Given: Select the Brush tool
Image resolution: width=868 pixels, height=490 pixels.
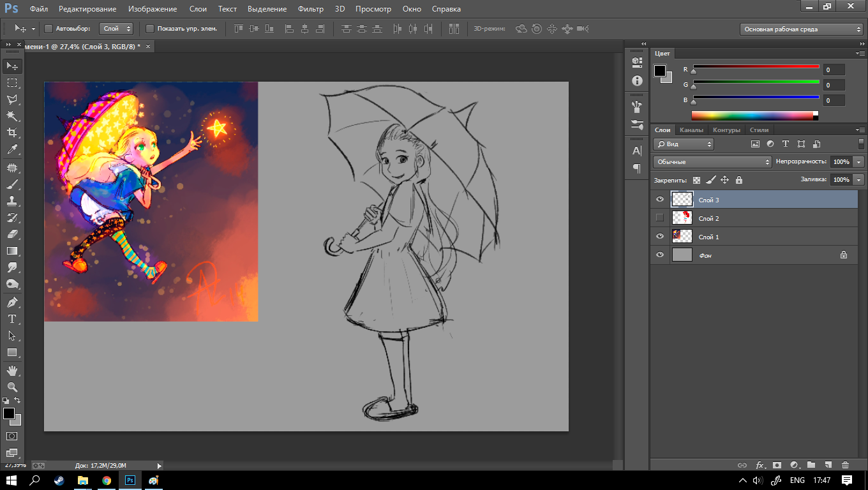Looking at the screenshot, I should coord(12,184).
